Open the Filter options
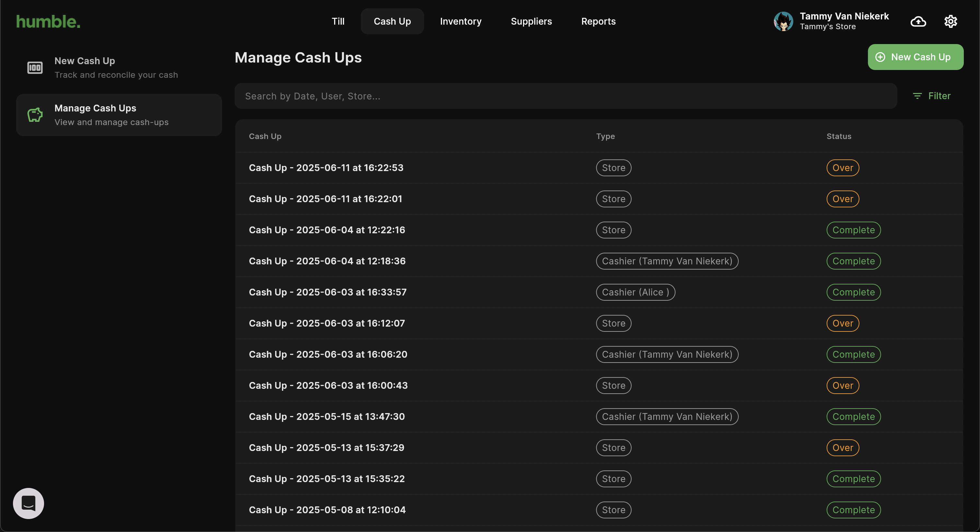 tap(931, 96)
